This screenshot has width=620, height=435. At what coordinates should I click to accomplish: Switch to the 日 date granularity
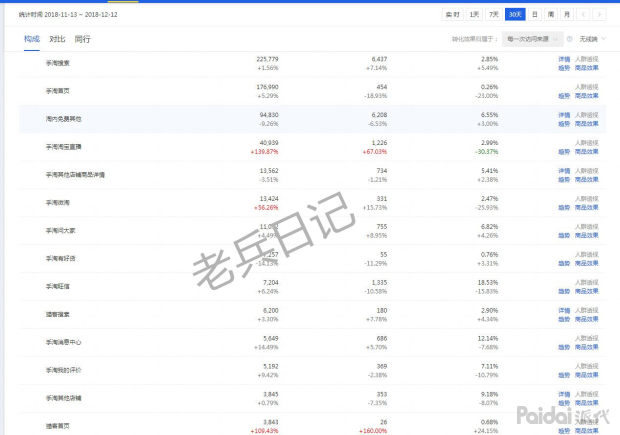coord(535,15)
